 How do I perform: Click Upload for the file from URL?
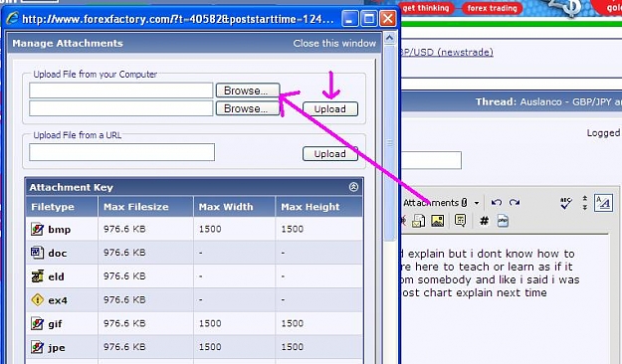[330, 154]
